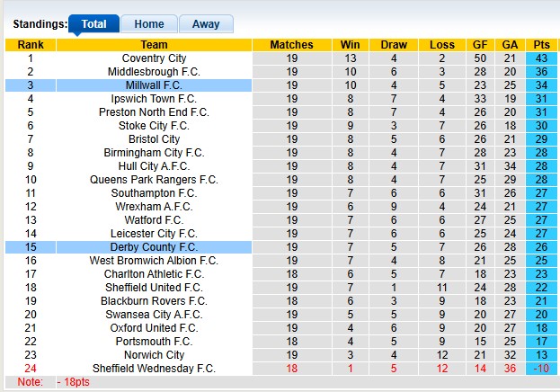Image resolution: width=560 pixels, height=392 pixels.
Task: Open Wrexham A.F.C. team page
Action: click(154, 207)
